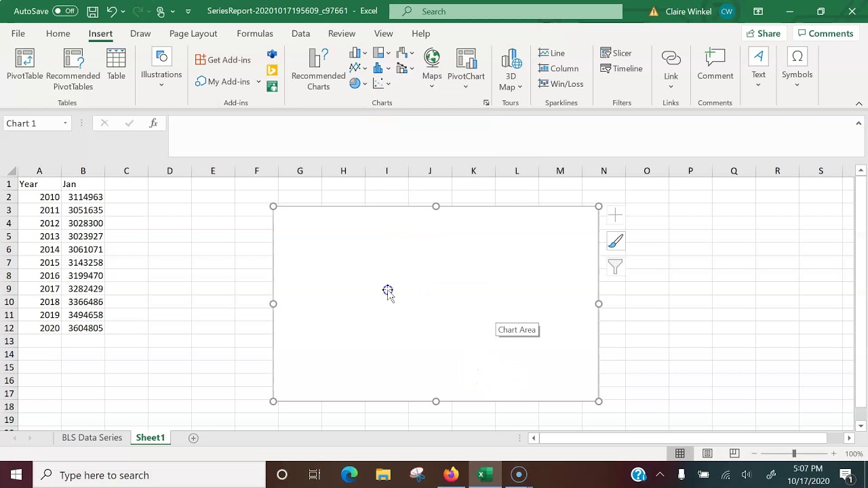Insert a Statistic chart

coord(381,68)
